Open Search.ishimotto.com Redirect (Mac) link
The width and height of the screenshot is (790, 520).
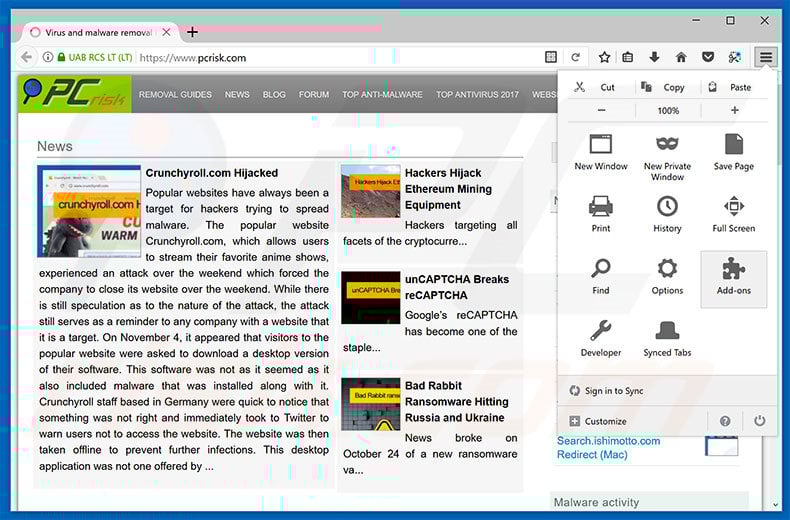point(609,447)
